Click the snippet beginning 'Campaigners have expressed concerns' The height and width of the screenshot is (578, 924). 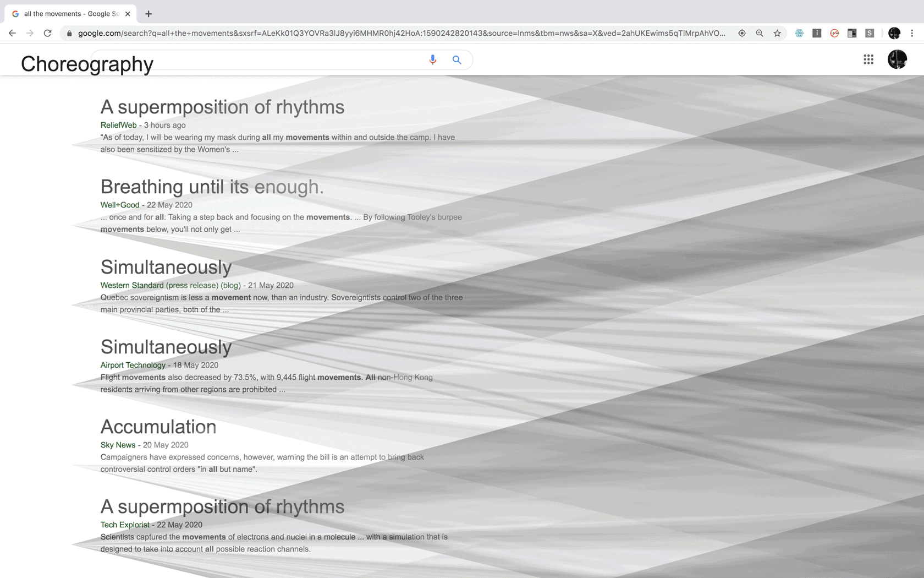[262, 463]
